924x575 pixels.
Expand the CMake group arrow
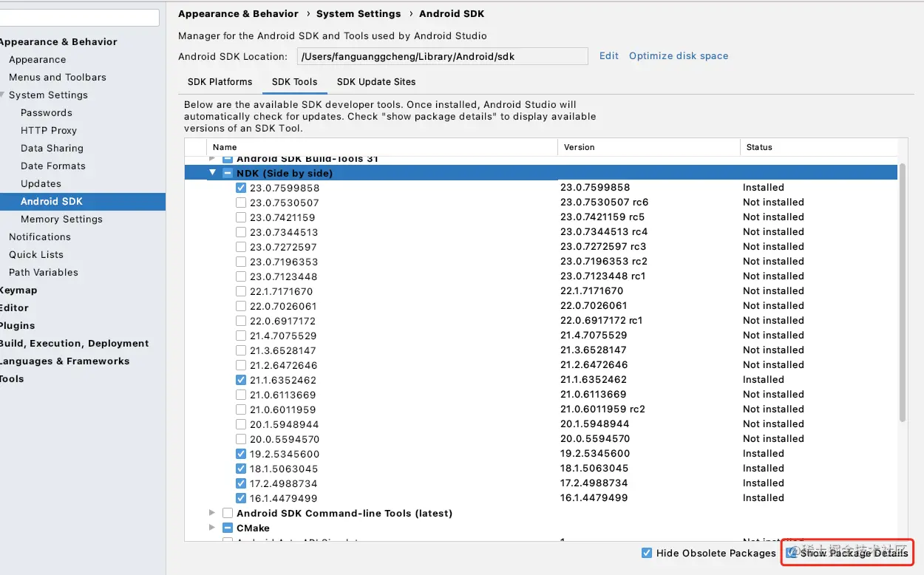(213, 528)
